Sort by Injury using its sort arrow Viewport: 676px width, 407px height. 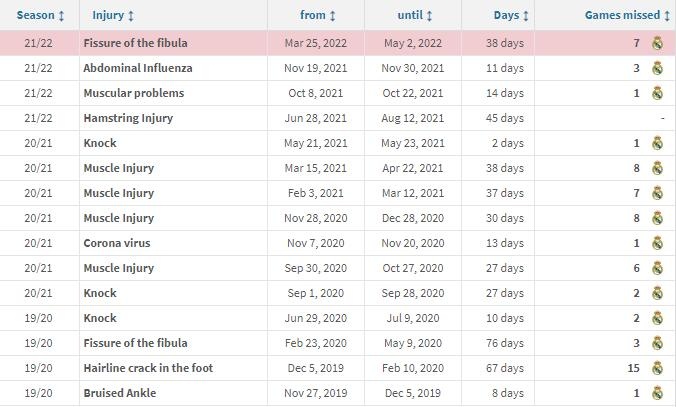[131, 16]
